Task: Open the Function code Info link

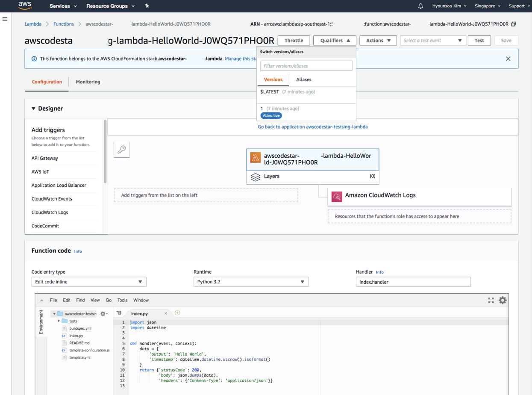Action: (78, 251)
